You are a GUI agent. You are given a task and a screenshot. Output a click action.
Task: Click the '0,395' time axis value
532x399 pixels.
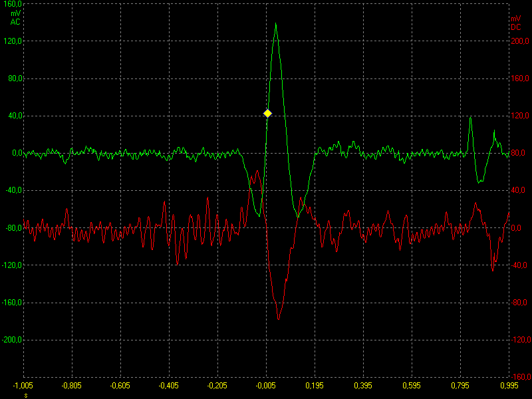(x=363, y=386)
